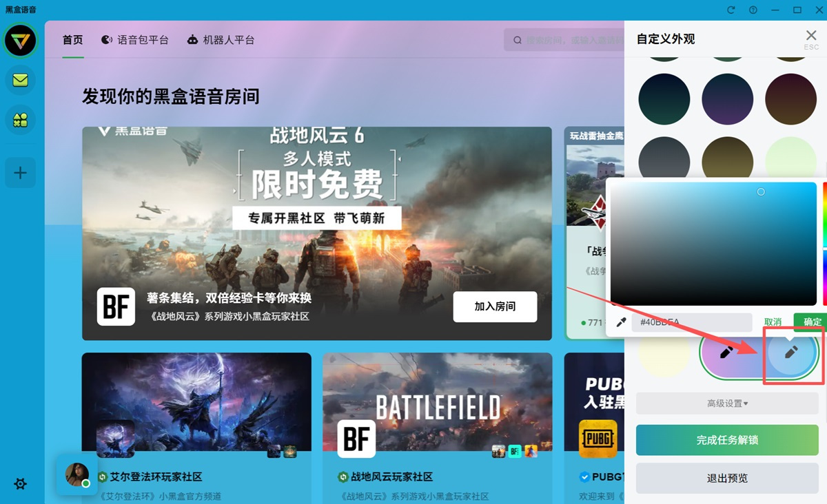Image resolution: width=827 pixels, height=504 pixels.
Task: Click the 黑盒语音 logo at sidebar top
Action: pyautogui.click(x=20, y=41)
